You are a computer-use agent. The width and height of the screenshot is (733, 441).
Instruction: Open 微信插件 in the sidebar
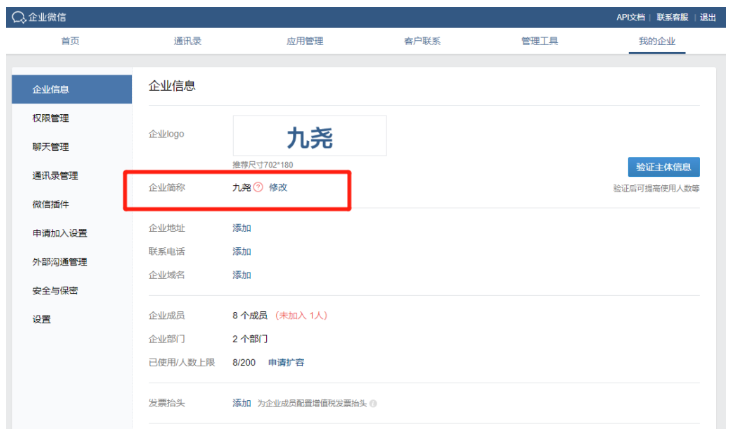50,204
